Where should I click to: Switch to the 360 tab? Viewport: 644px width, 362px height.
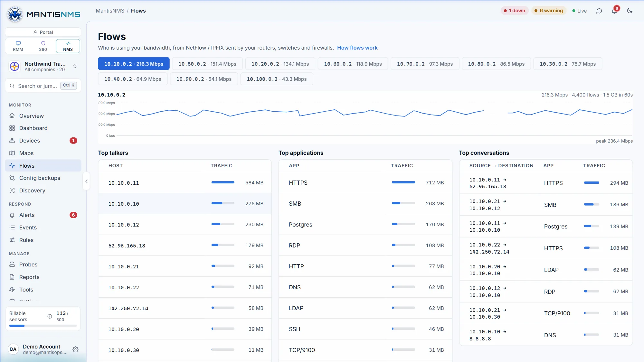(x=43, y=46)
